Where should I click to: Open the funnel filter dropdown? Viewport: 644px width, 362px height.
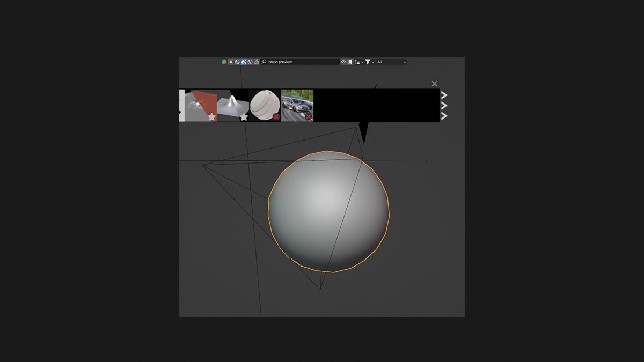point(368,62)
